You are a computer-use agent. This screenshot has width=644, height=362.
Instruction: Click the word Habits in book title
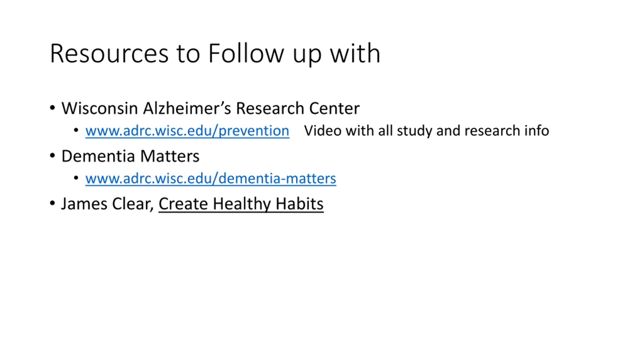(299, 204)
